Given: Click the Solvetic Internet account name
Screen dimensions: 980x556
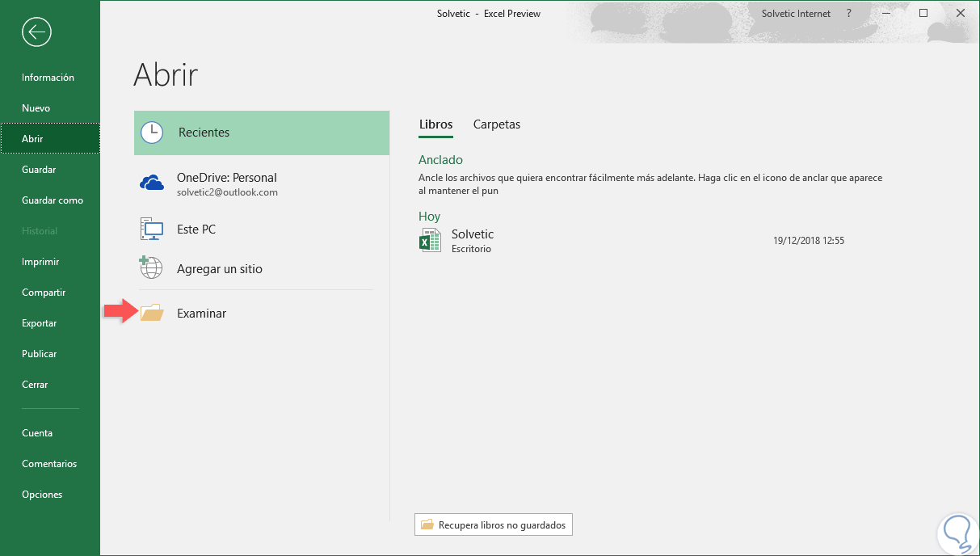Looking at the screenshot, I should click(796, 14).
